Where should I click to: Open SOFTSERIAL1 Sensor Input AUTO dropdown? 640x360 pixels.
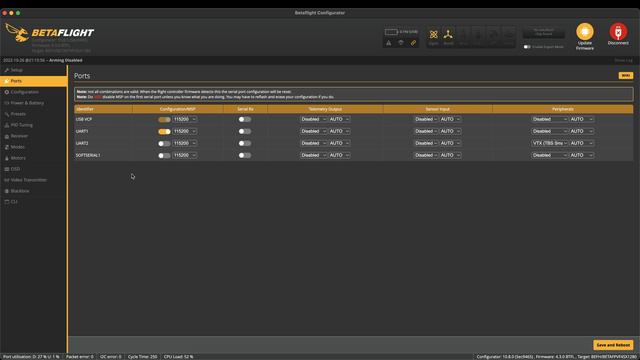[x=451, y=156]
